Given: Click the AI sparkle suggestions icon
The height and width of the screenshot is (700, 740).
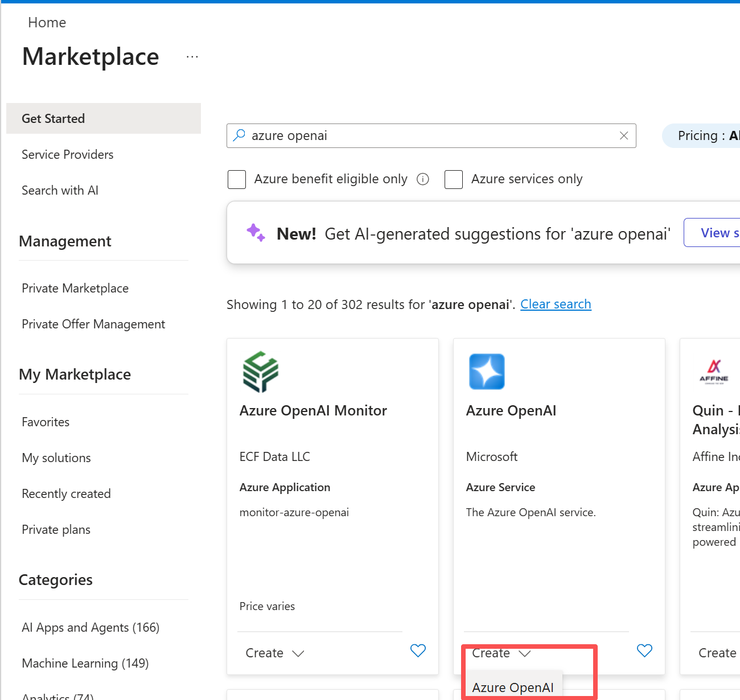Looking at the screenshot, I should tap(256, 233).
